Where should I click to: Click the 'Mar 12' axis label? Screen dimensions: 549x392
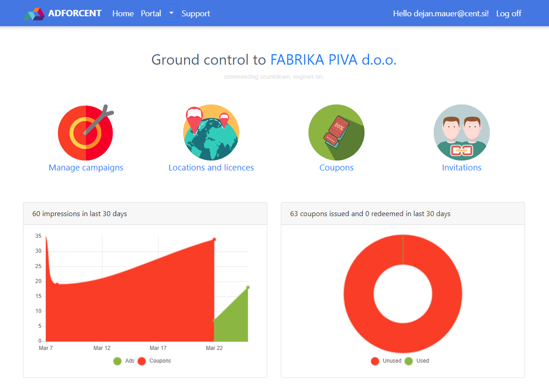click(102, 348)
